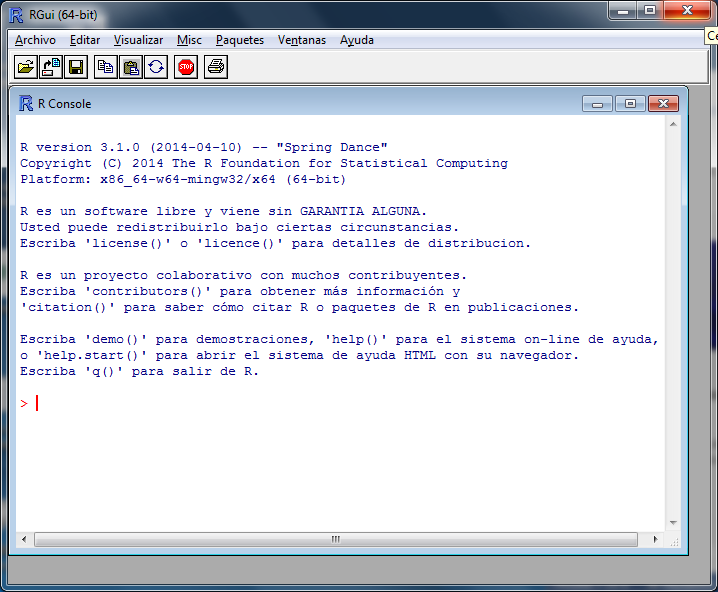Maximize the RGui main window
The width and height of the screenshot is (718, 592).
649,11
